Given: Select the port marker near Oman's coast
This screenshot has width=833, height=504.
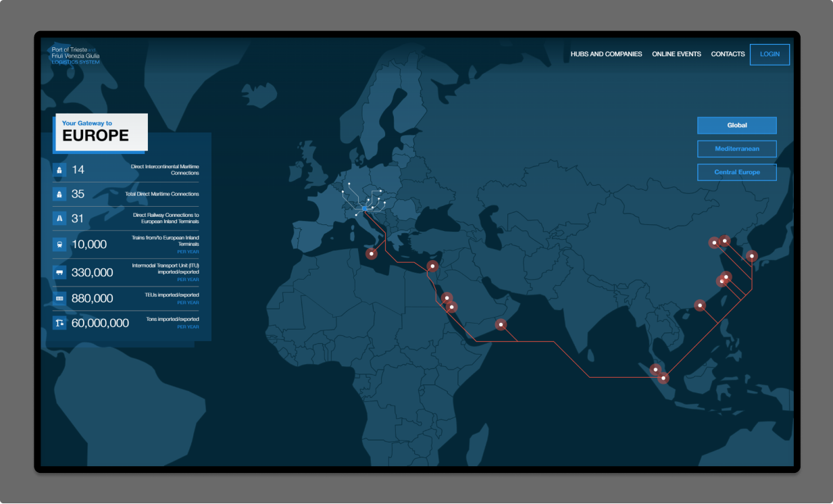Looking at the screenshot, I should (501, 324).
